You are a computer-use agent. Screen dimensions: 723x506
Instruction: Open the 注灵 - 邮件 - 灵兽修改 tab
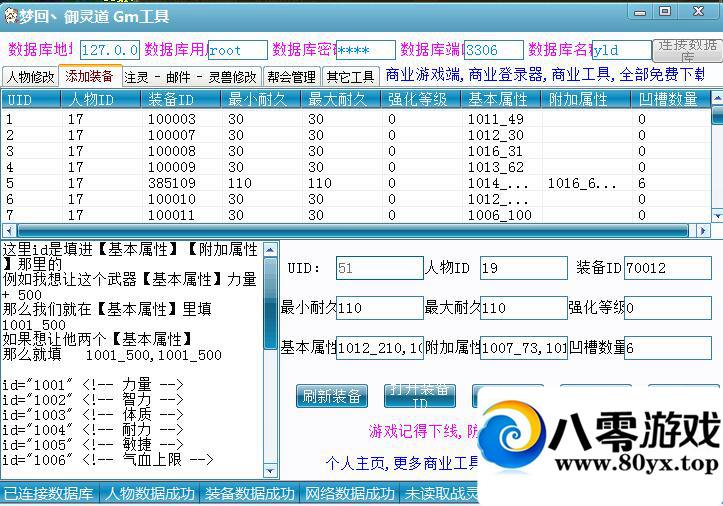pos(191,77)
